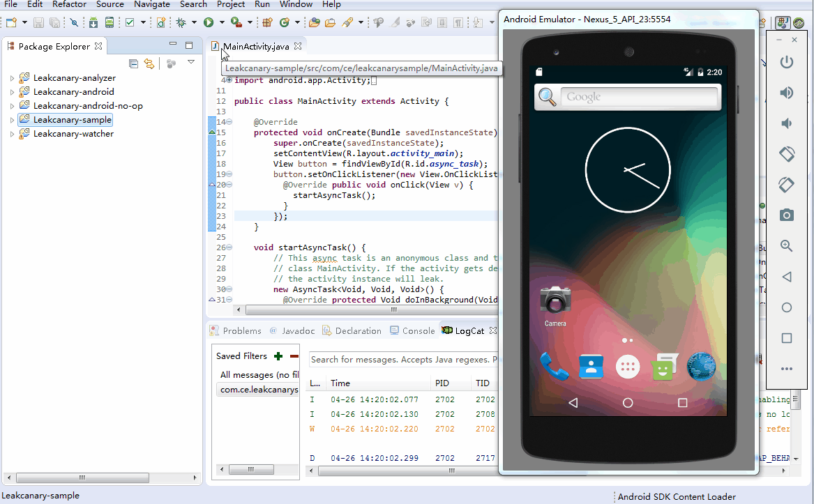Click the emulator sidebar Back triangle
This screenshot has width=814, height=504.
point(787,277)
